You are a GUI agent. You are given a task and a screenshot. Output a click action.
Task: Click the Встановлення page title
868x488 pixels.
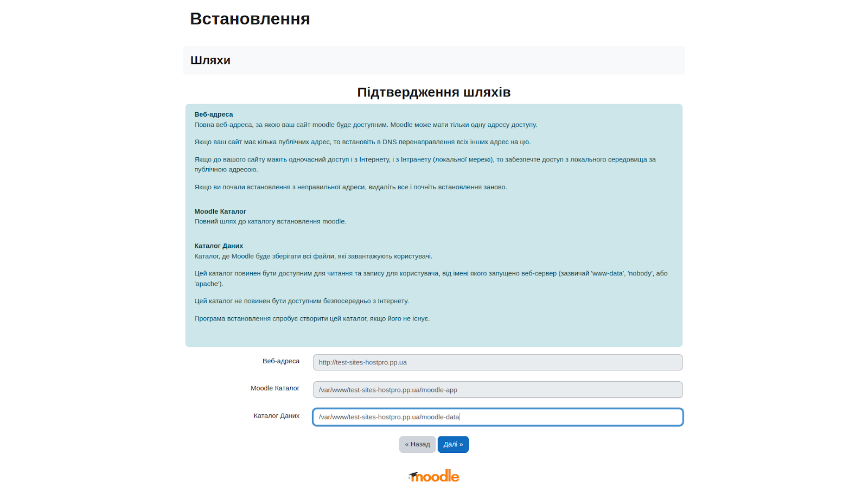point(250,19)
